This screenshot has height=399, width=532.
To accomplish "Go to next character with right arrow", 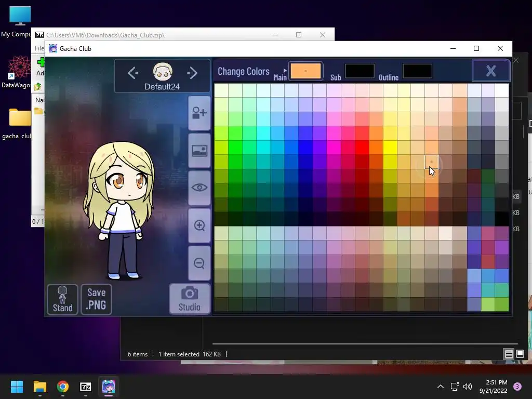I will pyautogui.click(x=192, y=73).
